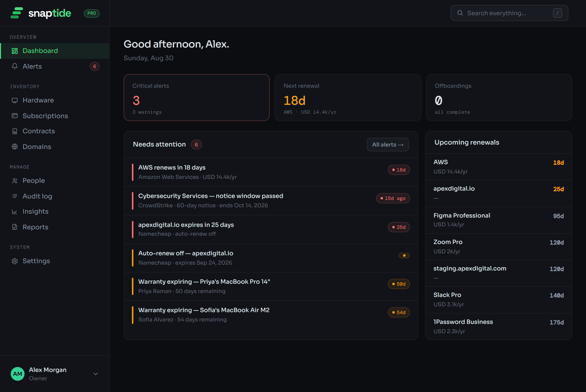
Task: Click the Alex Morgan name in sidebar
Action: click(48, 370)
